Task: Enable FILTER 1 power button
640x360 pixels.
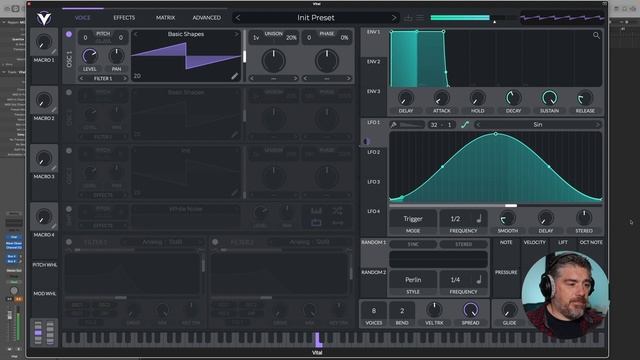Action: tap(69, 242)
